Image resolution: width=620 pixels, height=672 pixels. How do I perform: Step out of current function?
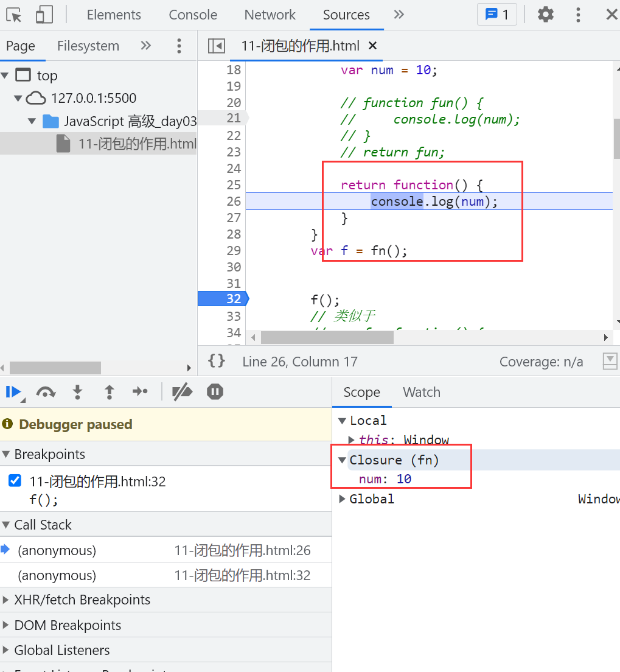pos(109,392)
